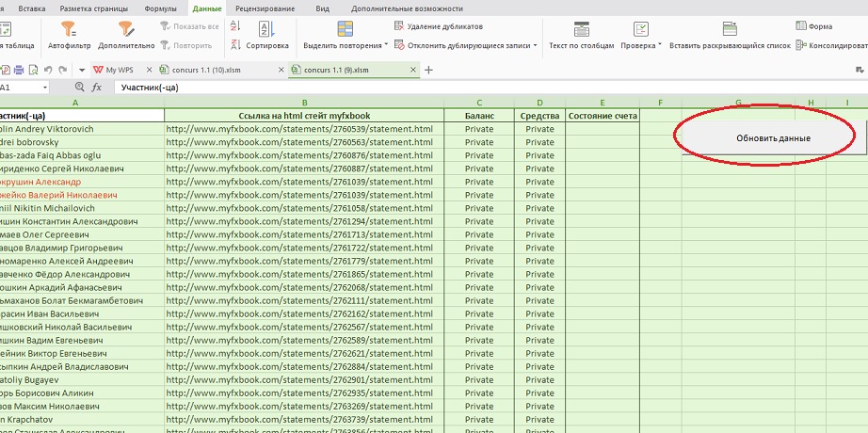Open the Разметка страницы ribbon tab
This screenshot has height=433, width=868.
pyautogui.click(x=93, y=8)
